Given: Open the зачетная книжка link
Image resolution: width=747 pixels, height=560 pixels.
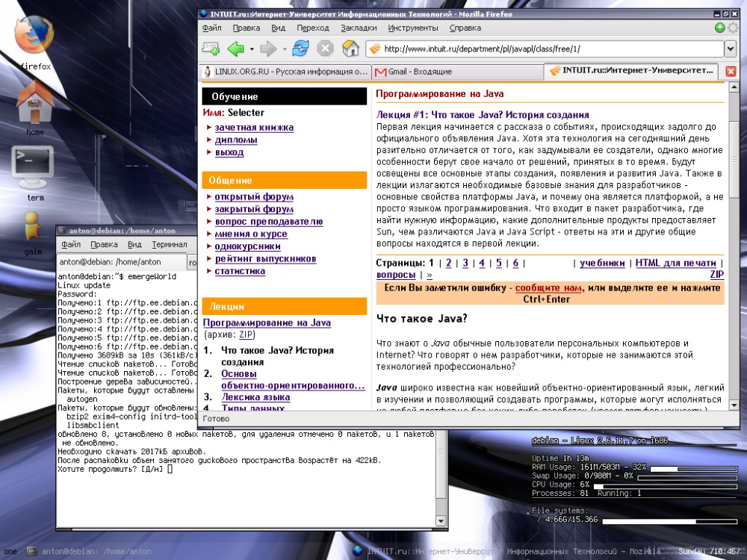Looking at the screenshot, I should point(254,127).
